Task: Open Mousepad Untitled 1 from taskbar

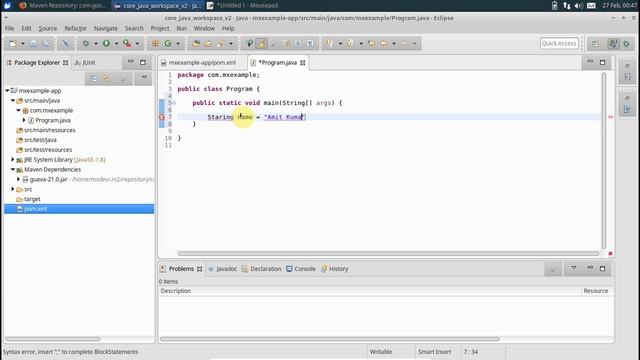Action: point(242,5)
